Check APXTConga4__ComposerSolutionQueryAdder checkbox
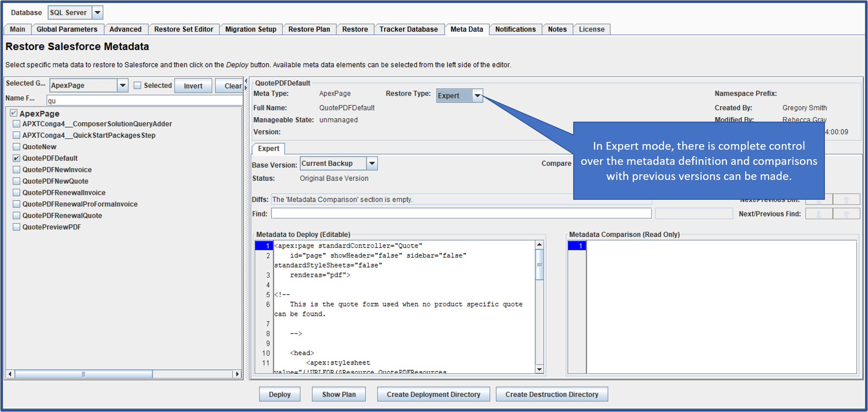The image size is (868, 412). [16, 124]
